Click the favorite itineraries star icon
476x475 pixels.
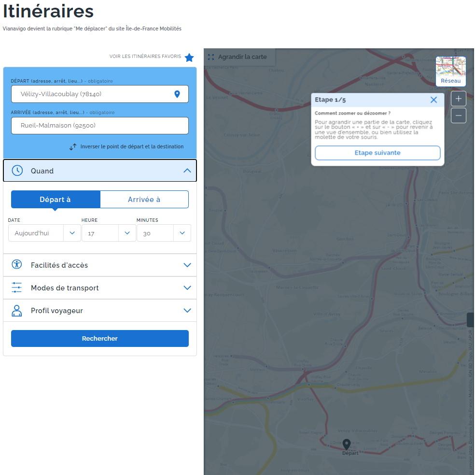[189, 58]
